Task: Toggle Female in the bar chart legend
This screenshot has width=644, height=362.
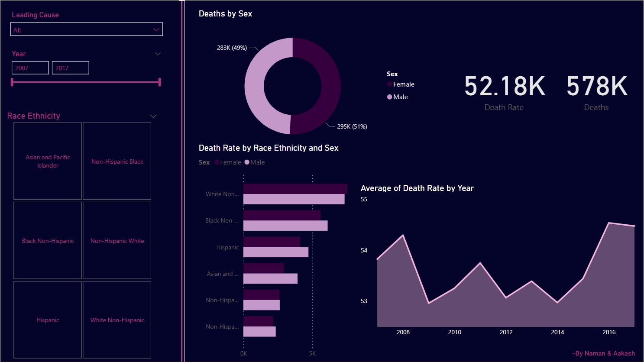Action: tap(227, 162)
